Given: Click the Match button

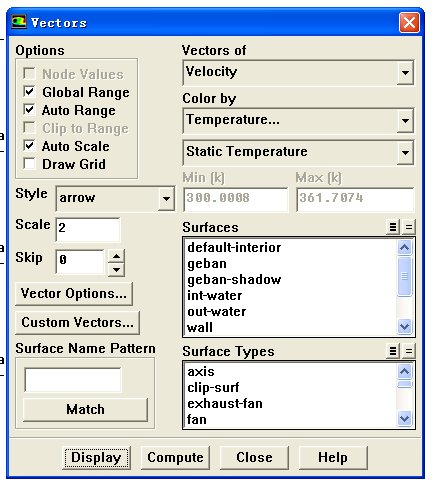Looking at the screenshot, I should (x=85, y=409).
